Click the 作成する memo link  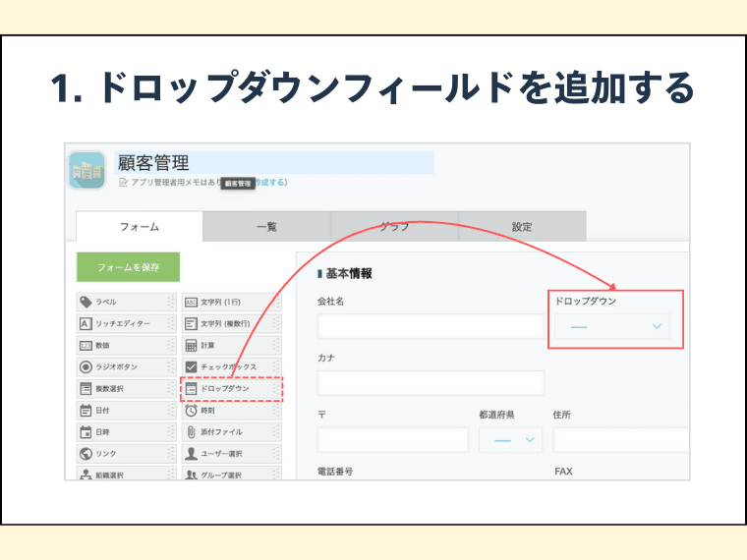(x=270, y=182)
